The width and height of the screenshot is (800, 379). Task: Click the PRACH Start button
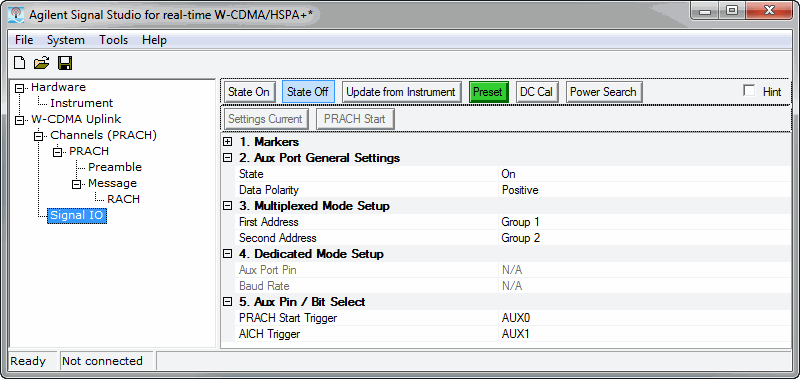point(355,119)
